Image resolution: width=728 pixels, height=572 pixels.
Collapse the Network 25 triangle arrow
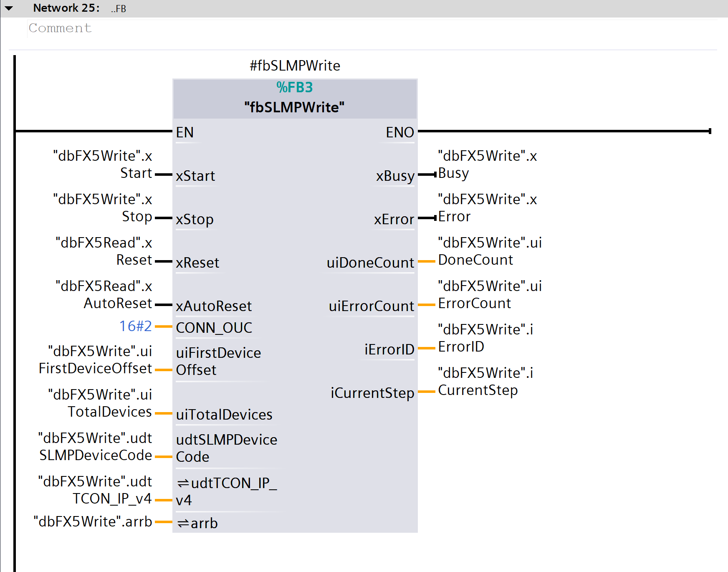tap(9, 8)
